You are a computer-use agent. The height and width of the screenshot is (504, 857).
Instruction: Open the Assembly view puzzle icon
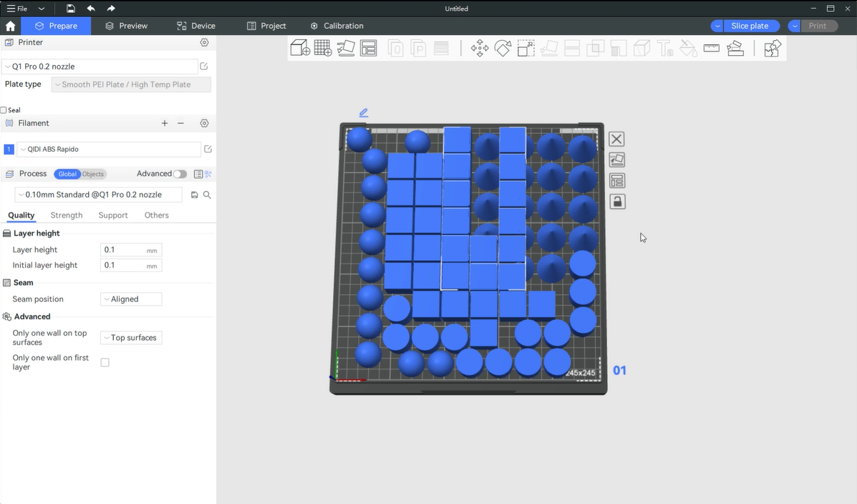click(772, 49)
